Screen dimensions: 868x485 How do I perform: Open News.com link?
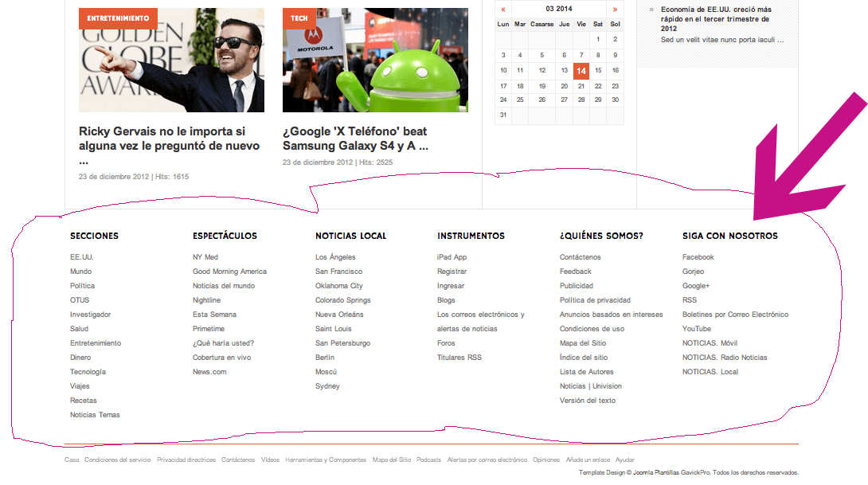[x=209, y=372]
